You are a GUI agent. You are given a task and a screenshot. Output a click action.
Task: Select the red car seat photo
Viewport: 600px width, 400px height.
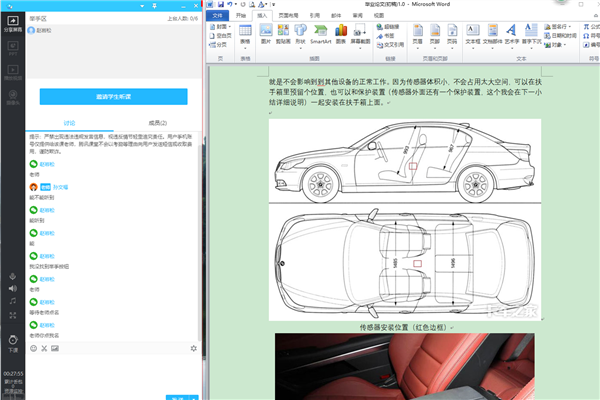tap(405, 366)
